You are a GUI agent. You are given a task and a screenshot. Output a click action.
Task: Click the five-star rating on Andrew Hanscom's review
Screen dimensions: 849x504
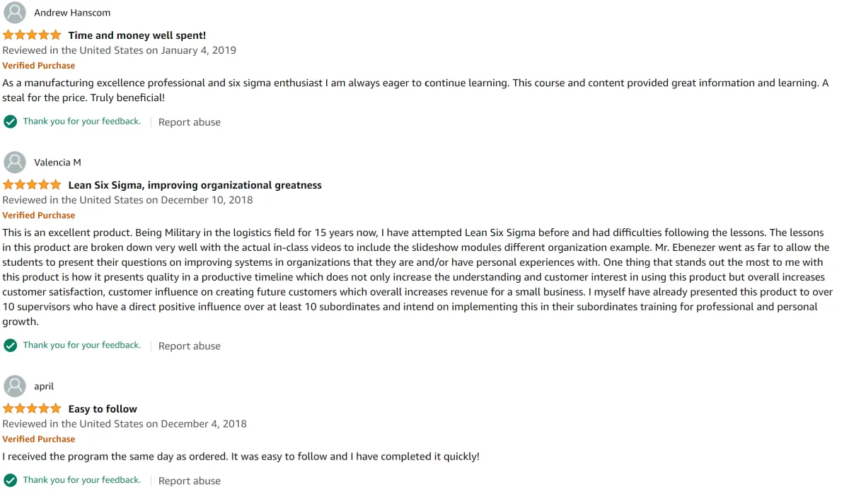32,35
